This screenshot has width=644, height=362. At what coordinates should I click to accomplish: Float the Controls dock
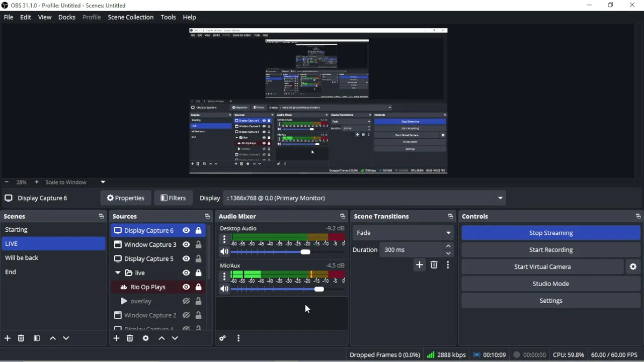click(638, 216)
